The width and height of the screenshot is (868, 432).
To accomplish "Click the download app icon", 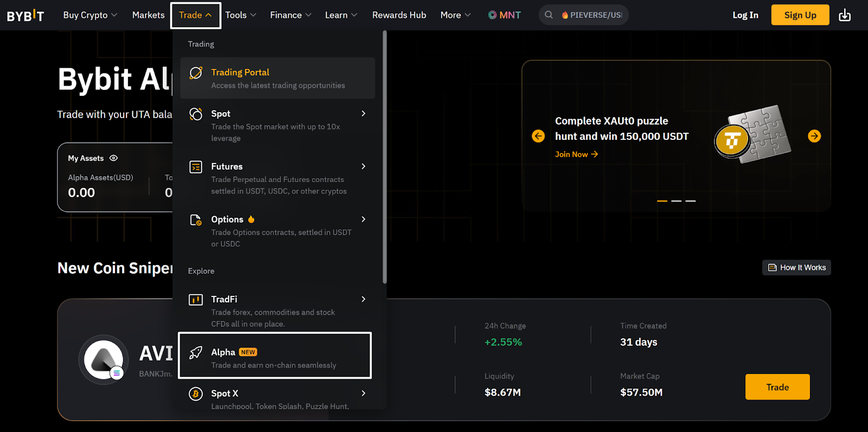I will pyautogui.click(x=845, y=15).
